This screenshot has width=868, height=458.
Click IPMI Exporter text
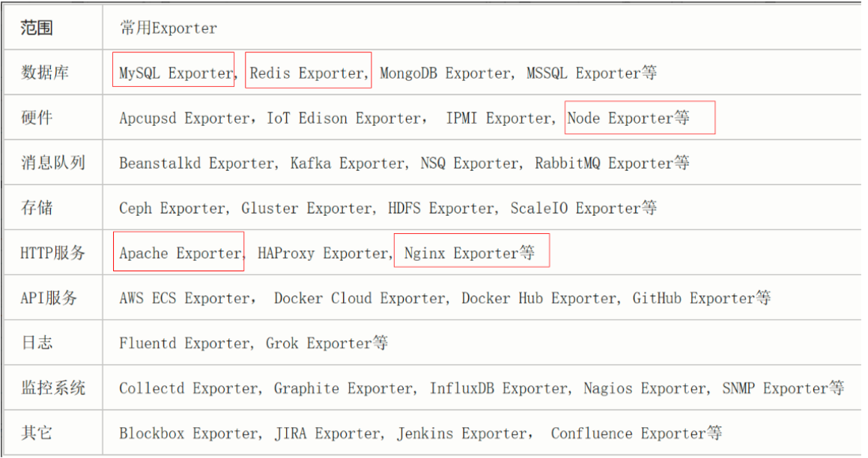[x=498, y=118]
